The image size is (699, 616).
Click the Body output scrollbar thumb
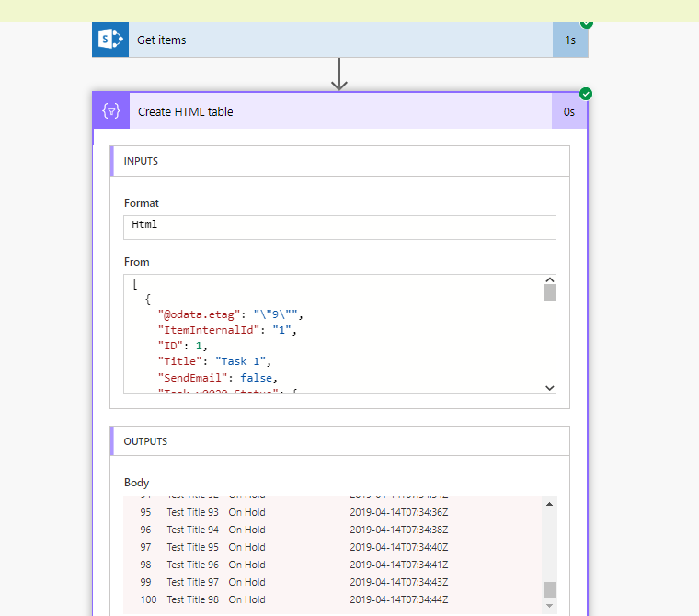[x=550, y=590]
